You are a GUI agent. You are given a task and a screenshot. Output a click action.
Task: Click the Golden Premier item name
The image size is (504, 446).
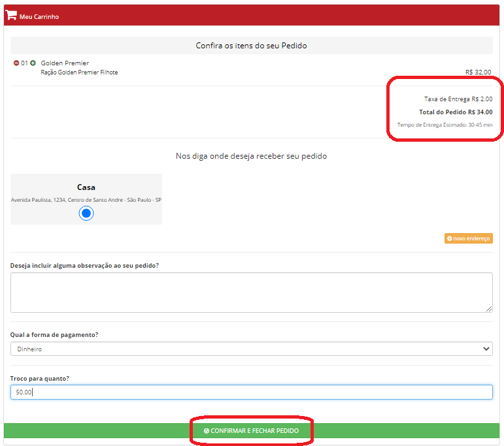[x=65, y=63]
